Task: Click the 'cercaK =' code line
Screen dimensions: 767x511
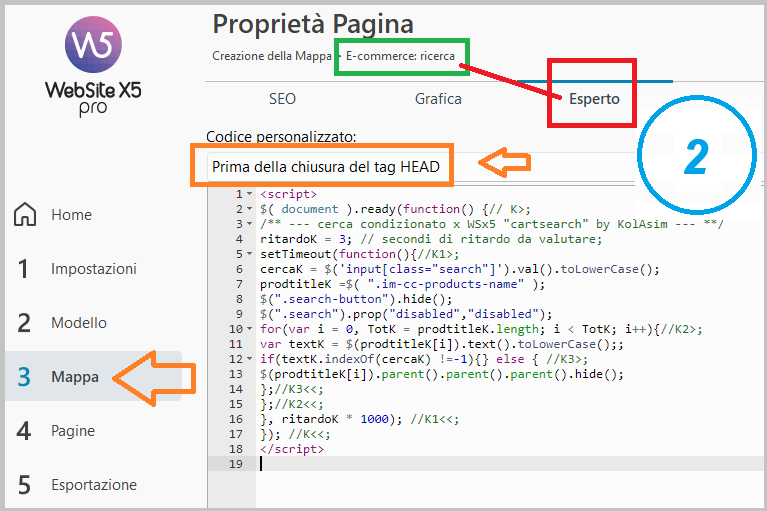Action: click(x=460, y=269)
